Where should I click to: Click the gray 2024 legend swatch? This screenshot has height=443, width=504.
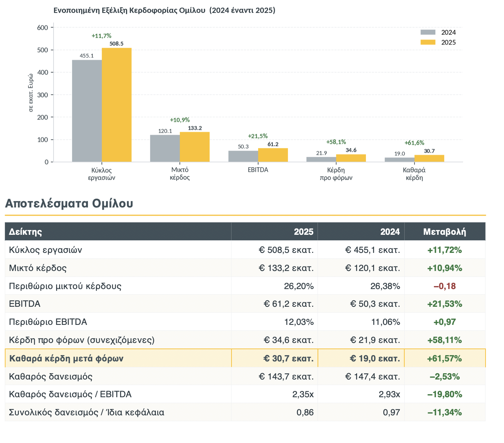coord(428,32)
